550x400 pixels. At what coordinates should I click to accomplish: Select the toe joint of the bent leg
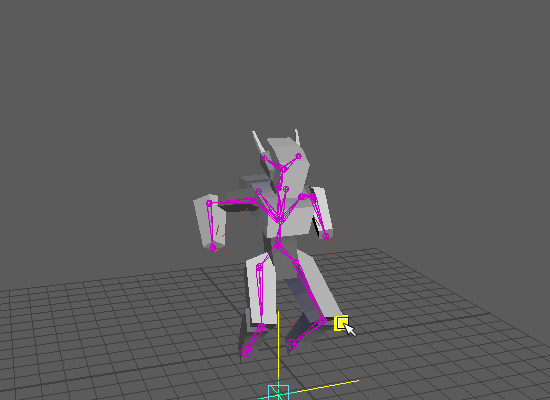point(291,344)
